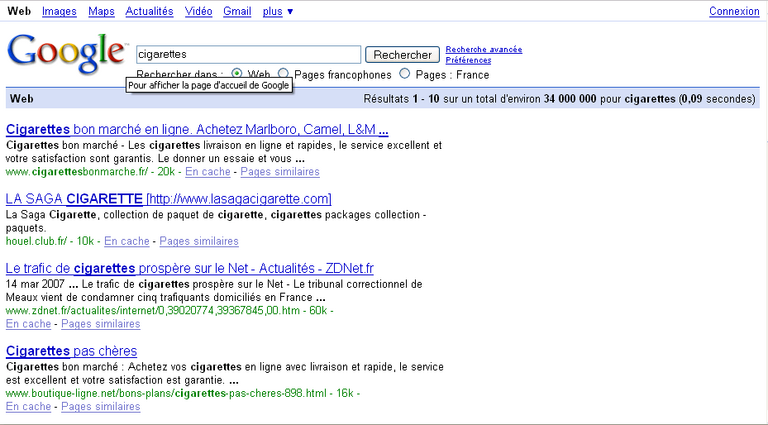Click the green URL www.cigarettesbonmarche.fr/
Viewport: 768px width, 425px height.
pos(77,172)
